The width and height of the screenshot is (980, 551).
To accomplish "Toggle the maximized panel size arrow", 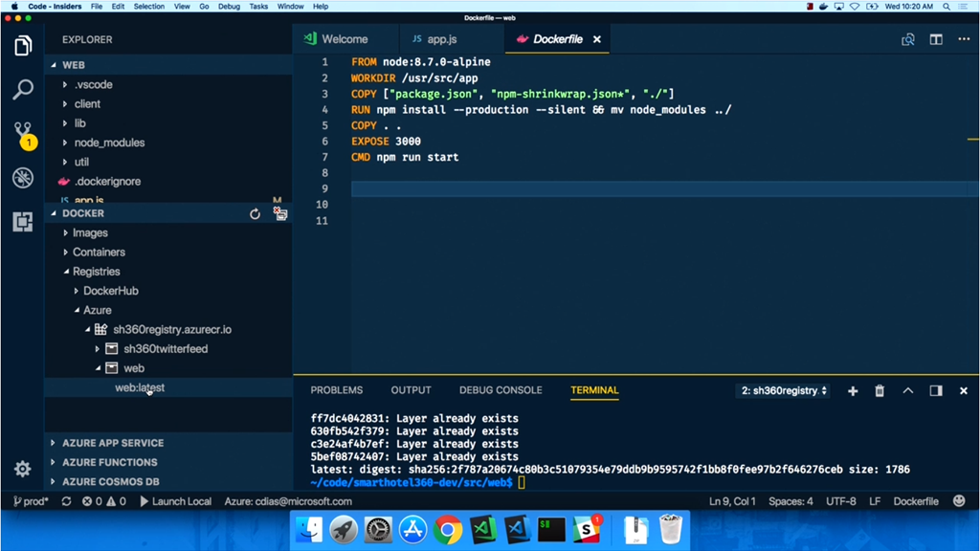I will [908, 390].
